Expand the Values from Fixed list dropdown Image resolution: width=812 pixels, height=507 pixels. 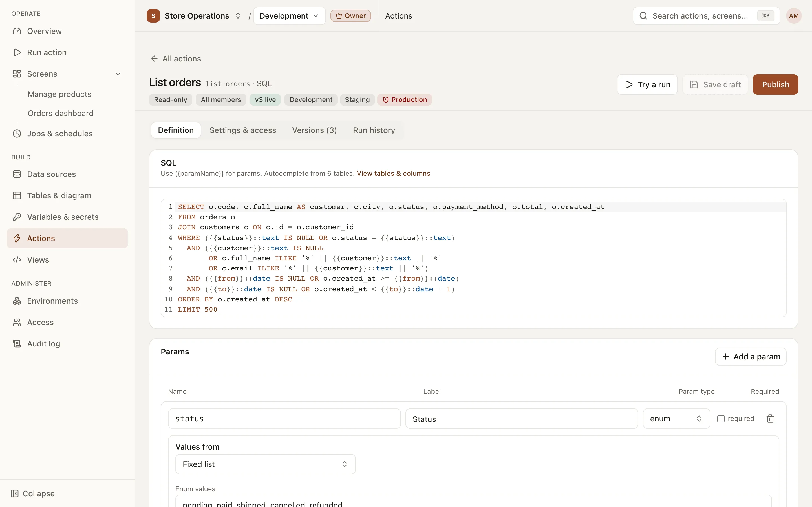(265, 464)
